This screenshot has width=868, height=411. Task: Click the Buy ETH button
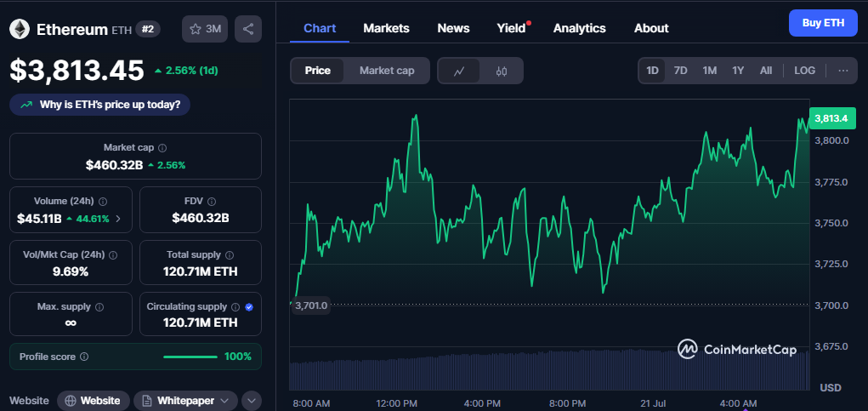pyautogui.click(x=823, y=23)
